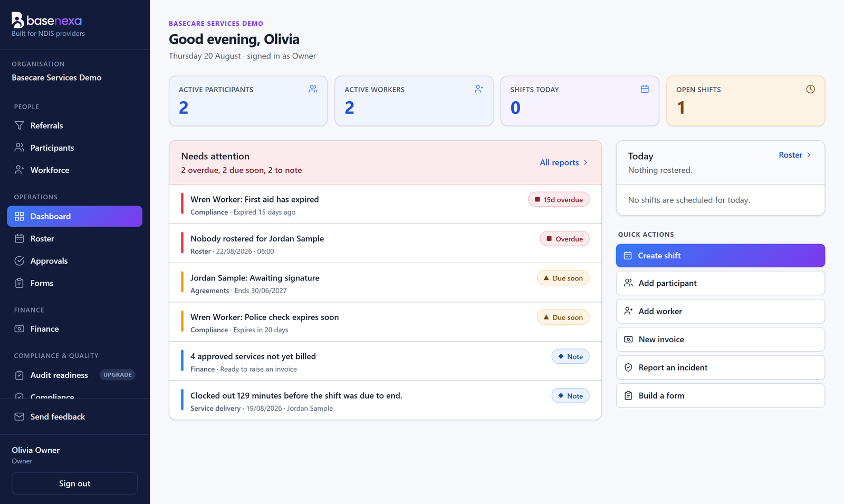
Task: Sign out of the account
Action: click(74, 483)
